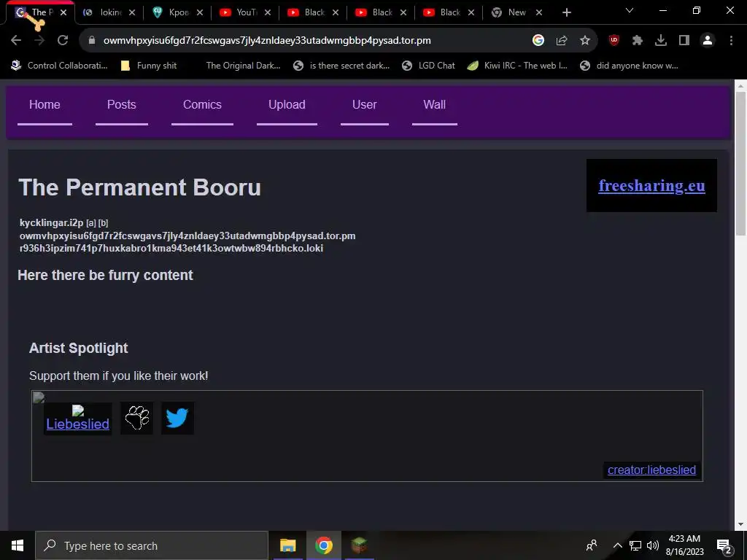This screenshot has height=560, width=747.
Task: Open the Extensions puzzle menu
Action: 638,41
